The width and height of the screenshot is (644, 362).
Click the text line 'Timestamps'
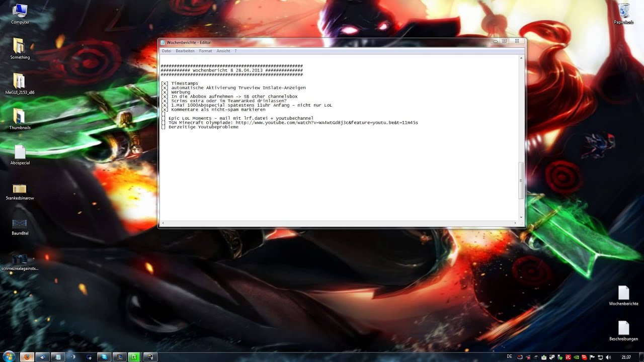[185, 83]
